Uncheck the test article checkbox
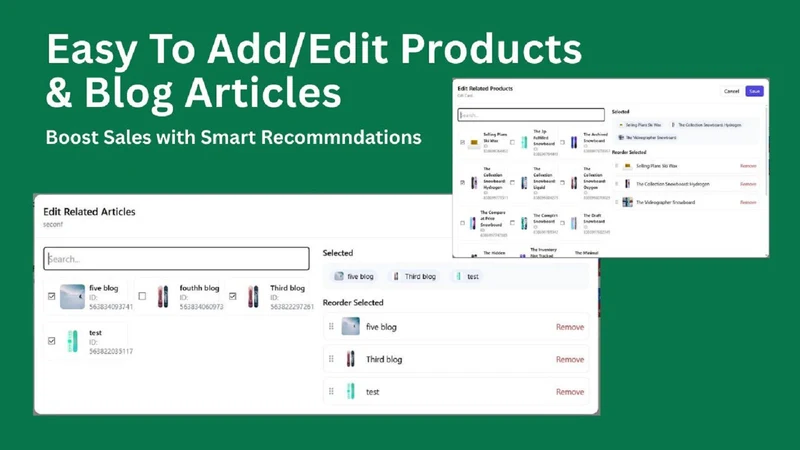 [52, 341]
